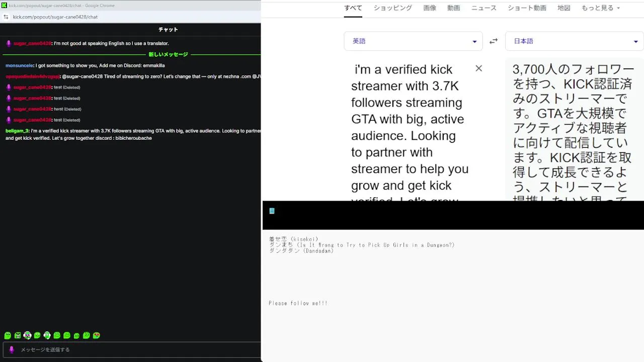The width and height of the screenshot is (644, 362).
Task: Open username beligam_3 in chat
Action: click(17, 131)
